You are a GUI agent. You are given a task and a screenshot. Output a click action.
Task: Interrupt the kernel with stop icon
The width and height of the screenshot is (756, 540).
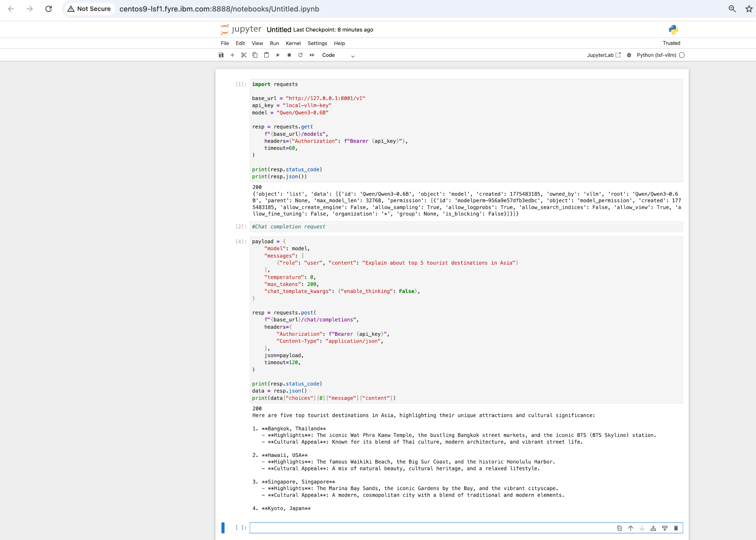coord(289,55)
